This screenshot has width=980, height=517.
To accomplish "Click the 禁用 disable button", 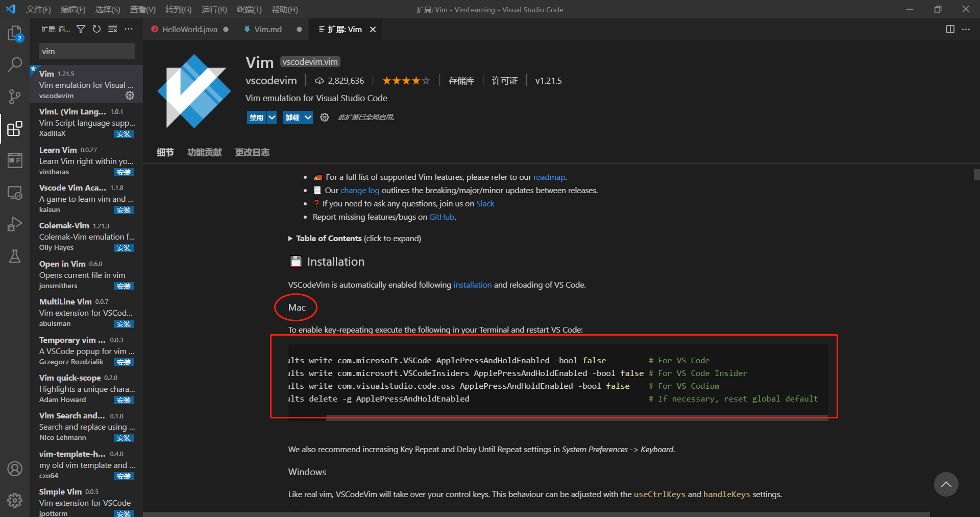I will (256, 118).
